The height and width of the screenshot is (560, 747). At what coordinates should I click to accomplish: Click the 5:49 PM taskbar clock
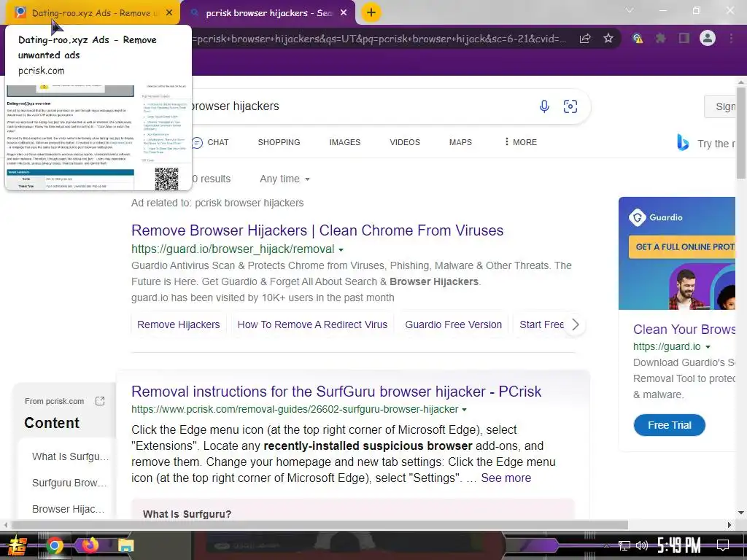[x=679, y=545]
